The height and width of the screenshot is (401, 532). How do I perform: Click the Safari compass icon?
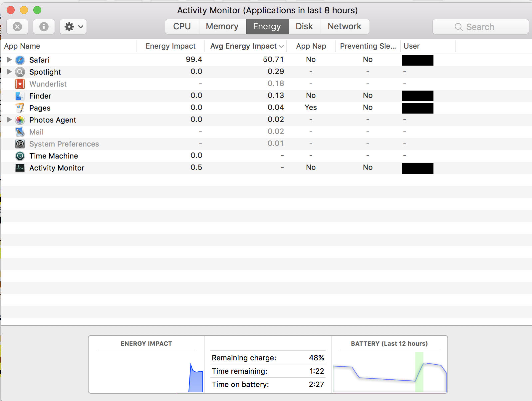point(20,60)
